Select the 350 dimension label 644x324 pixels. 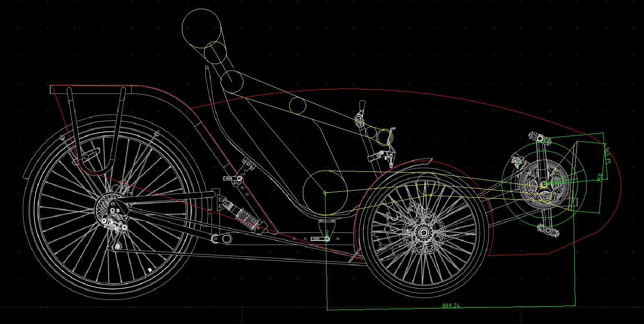coord(600,178)
